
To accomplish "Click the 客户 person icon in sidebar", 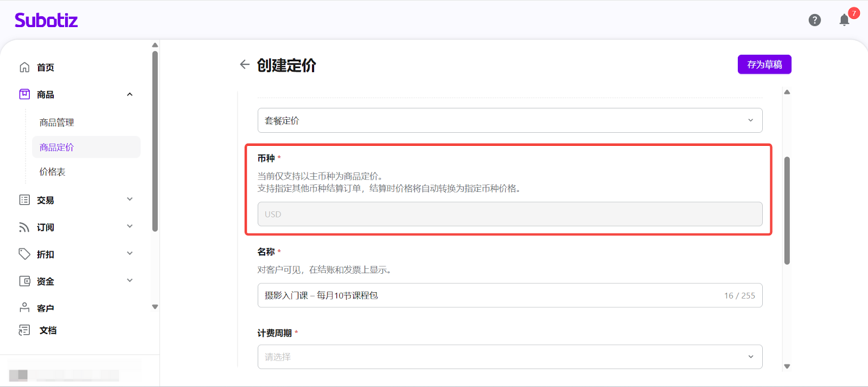I will click(24, 307).
